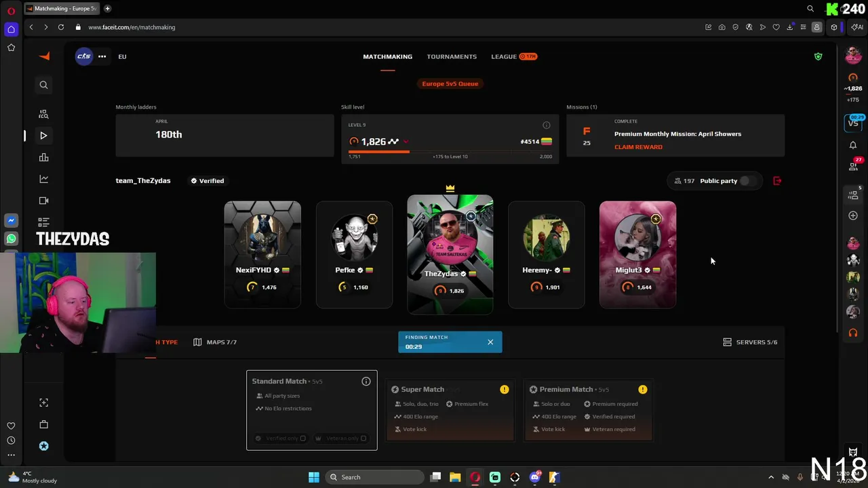The height and width of the screenshot is (488, 868).
Task: Open the three-dot menu beside the CS2 icon
Action: [x=102, y=56]
